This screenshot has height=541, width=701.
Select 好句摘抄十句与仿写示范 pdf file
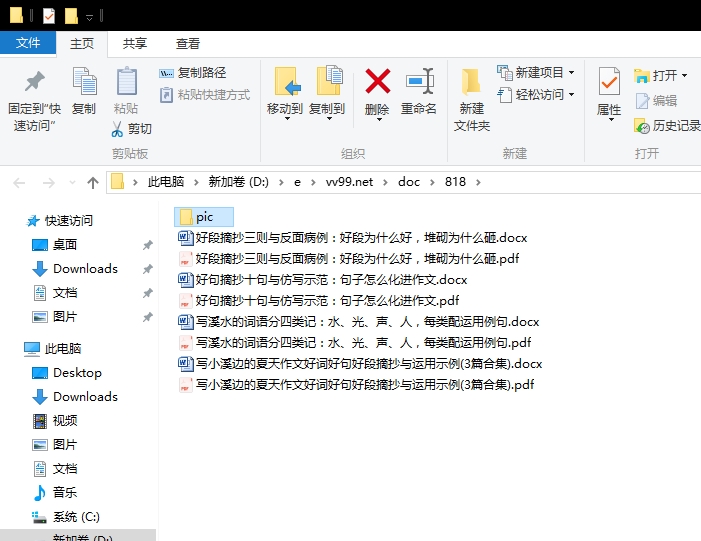point(319,301)
